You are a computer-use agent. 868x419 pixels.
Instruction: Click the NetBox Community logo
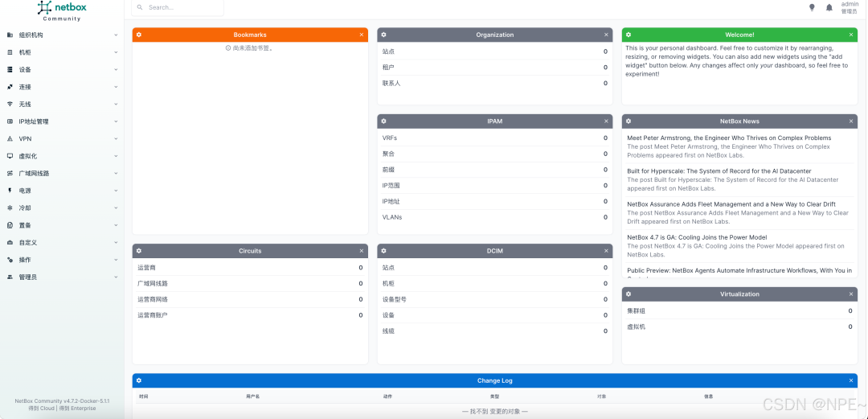pyautogui.click(x=61, y=10)
